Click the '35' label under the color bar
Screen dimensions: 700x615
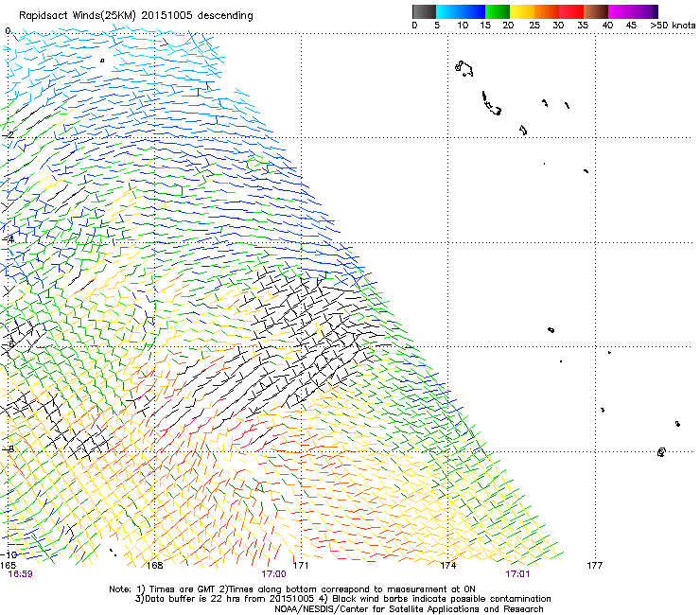click(583, 25)
